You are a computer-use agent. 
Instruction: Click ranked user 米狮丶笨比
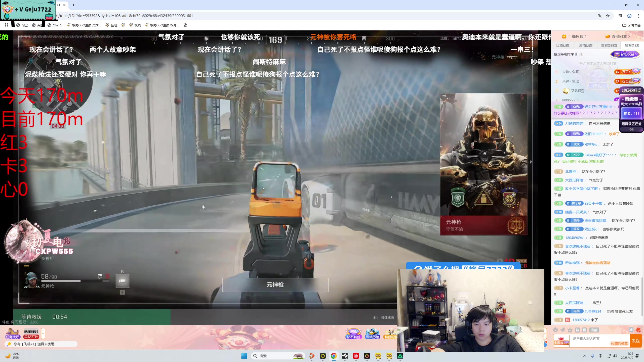click(570, 81)
